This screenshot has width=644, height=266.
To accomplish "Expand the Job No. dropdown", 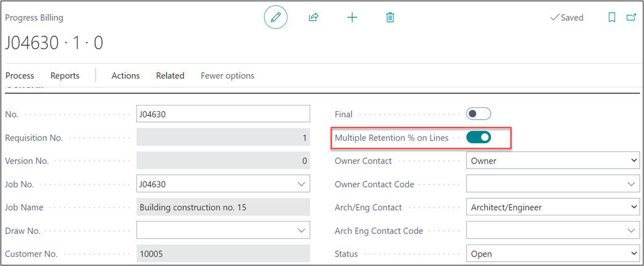I will (x=301, y=184).
